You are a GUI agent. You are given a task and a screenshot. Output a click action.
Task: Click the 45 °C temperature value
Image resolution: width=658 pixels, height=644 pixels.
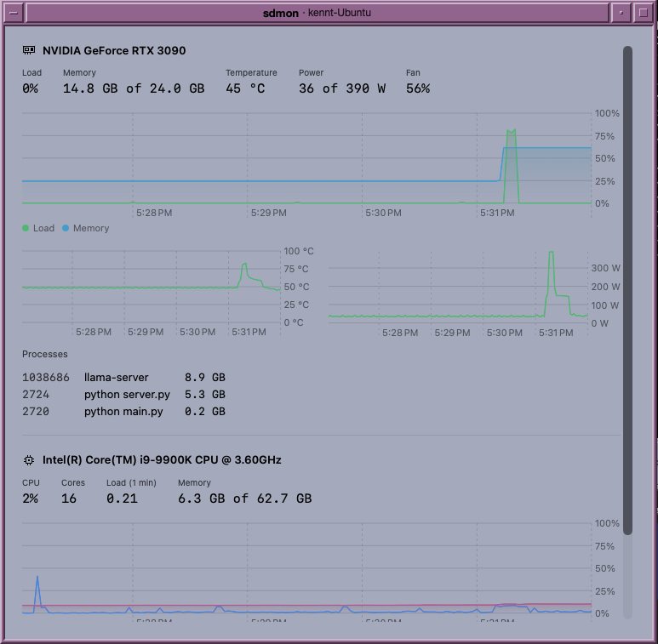coord(245,88)
